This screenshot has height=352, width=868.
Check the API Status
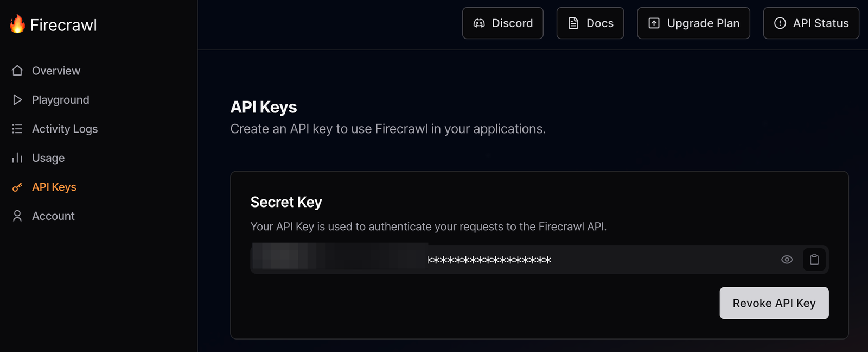tap(810, 23)
